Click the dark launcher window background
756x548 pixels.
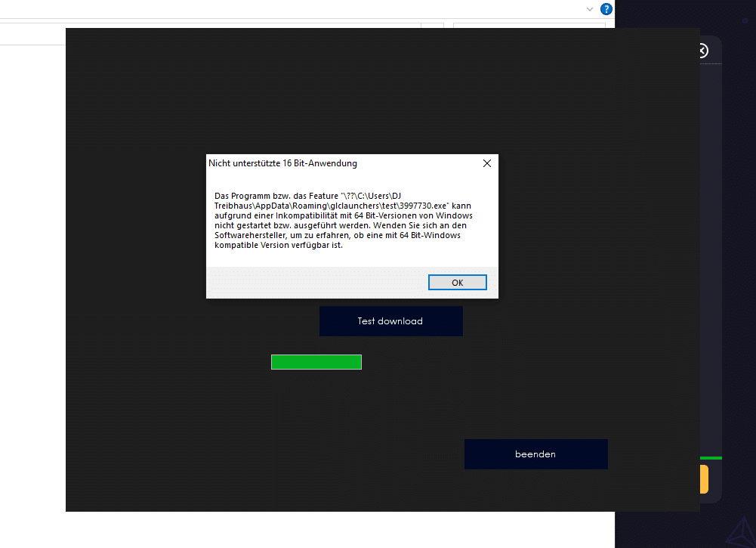click(x=189, y=416)
